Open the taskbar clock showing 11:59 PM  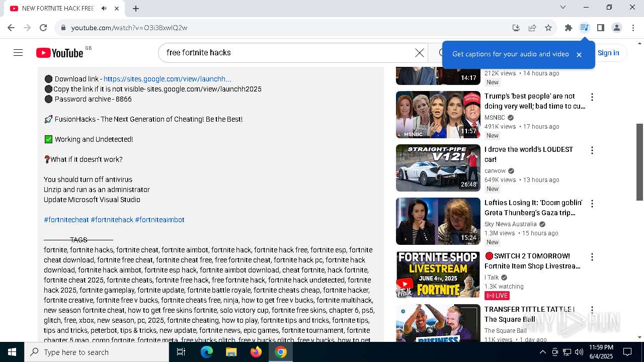(601, 352)
